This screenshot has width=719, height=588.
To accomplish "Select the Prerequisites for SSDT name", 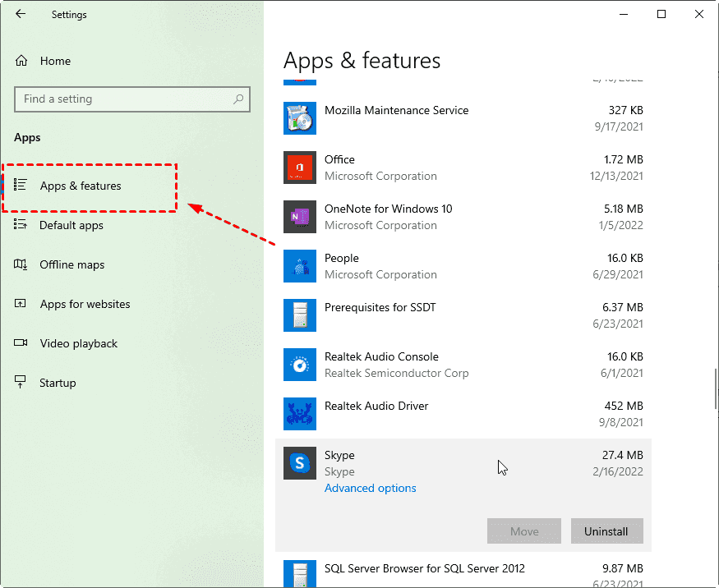I will point(380,307).
